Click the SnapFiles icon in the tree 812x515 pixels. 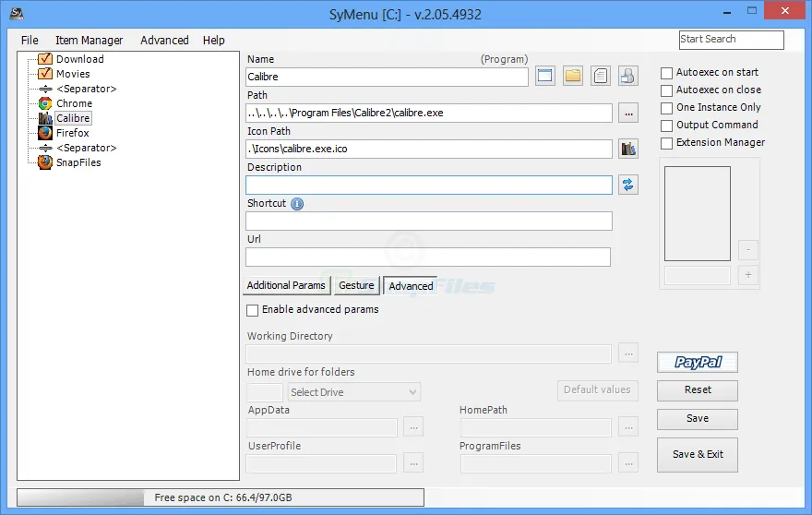coord(45,162)
